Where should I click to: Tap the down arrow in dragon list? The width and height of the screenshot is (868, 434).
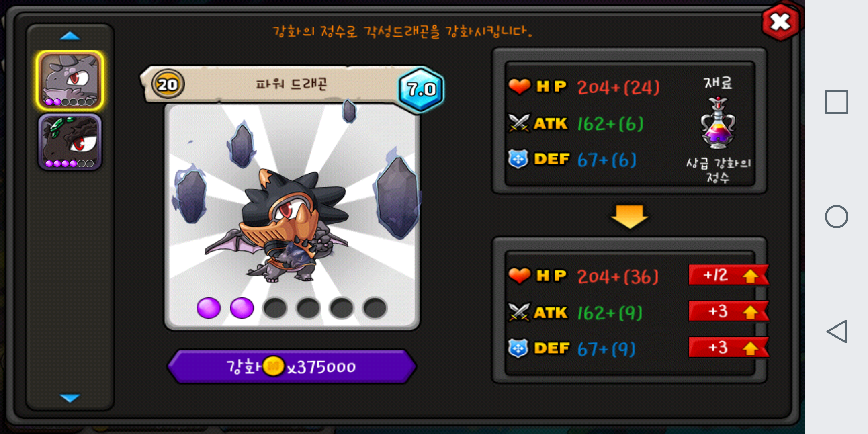coord(70,398)
